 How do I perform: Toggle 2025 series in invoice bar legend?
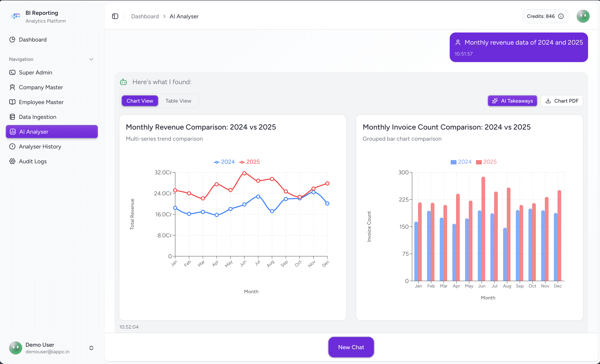point(486,162)
